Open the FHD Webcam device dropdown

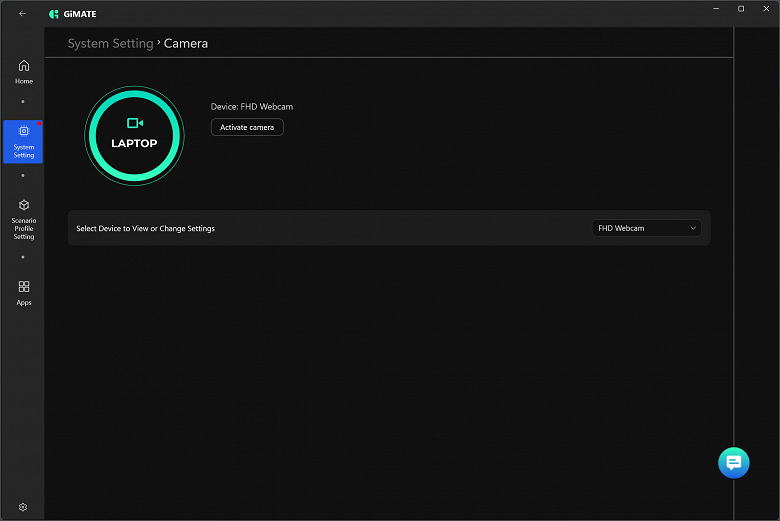(x=646, y=228)
